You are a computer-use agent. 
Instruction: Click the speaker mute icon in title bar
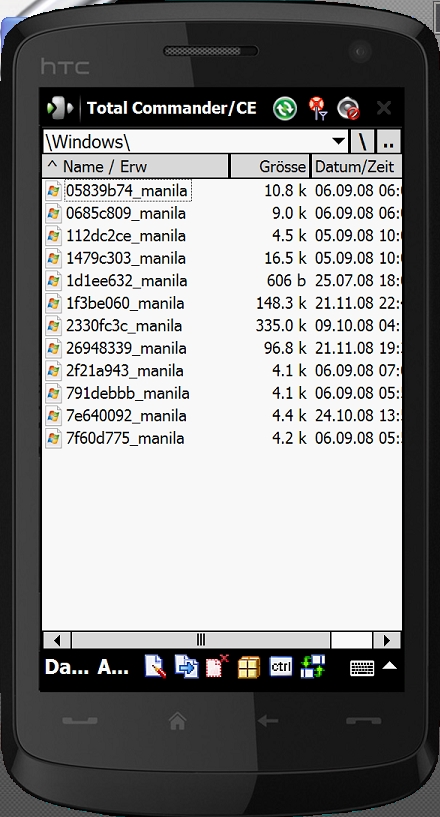coord(349,109)
